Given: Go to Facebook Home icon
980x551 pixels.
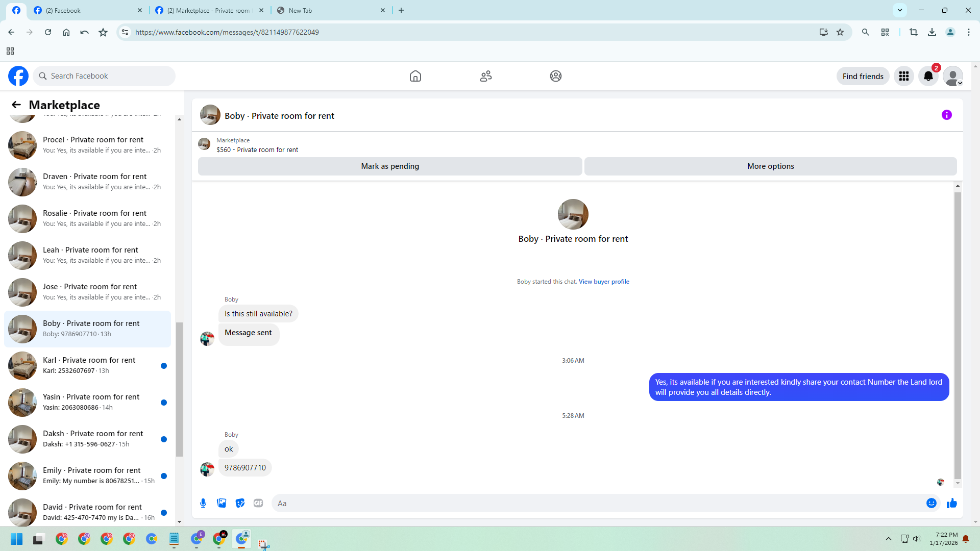Looking at the screenshot, I should pyautogui.click(x=415, y=76).
